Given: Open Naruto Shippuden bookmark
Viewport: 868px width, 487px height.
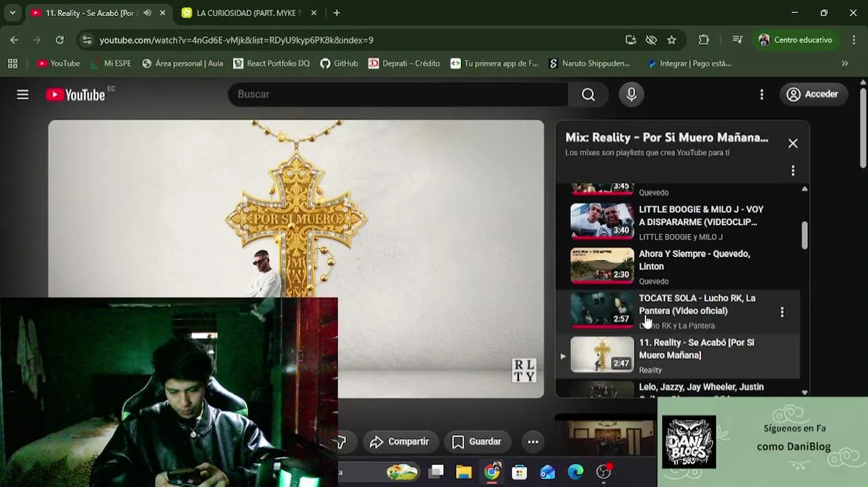Looking at the screenshot, I should tap(589, 64).
